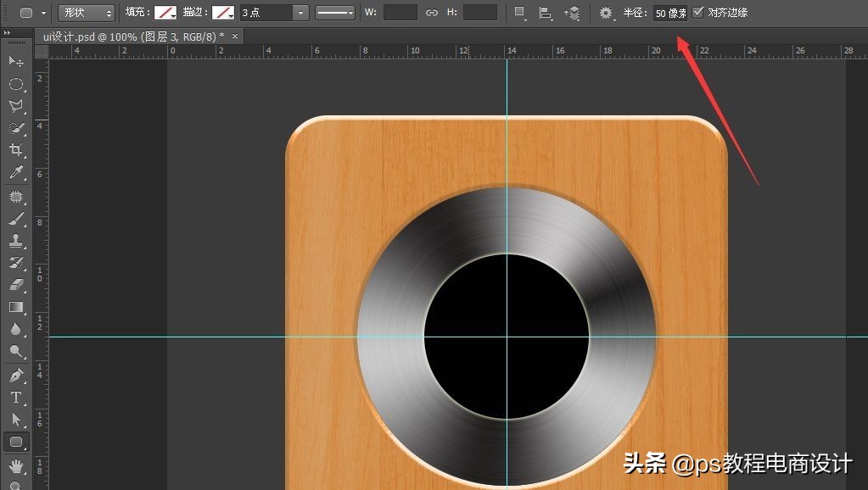Toggle the link between W and H fields
Image resolution: width=868 pixels, height=490 pixels.
(x=431, y=13)
